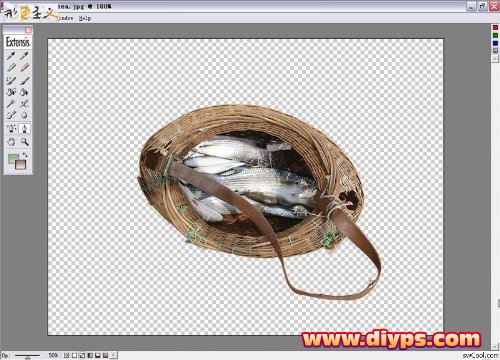Select the half-black mask view mode icon

(90, 355)
